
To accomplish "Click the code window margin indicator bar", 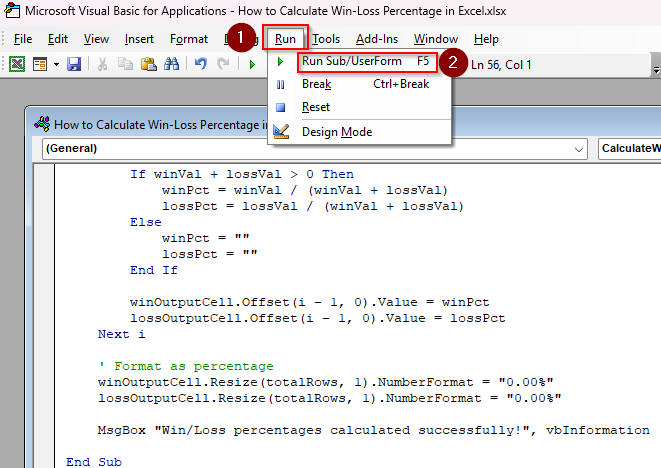I will [44, 316].
